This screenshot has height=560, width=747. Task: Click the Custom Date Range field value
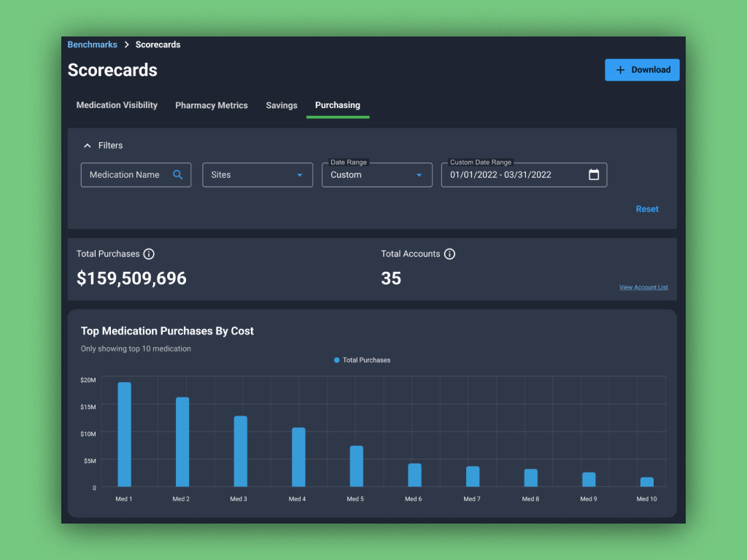(x=500, y=175)
